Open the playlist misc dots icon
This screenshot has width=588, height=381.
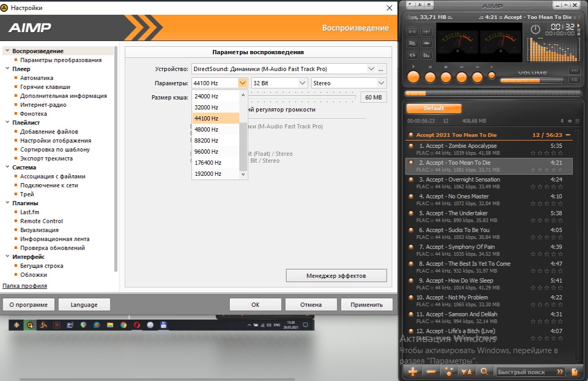point(449,372)
